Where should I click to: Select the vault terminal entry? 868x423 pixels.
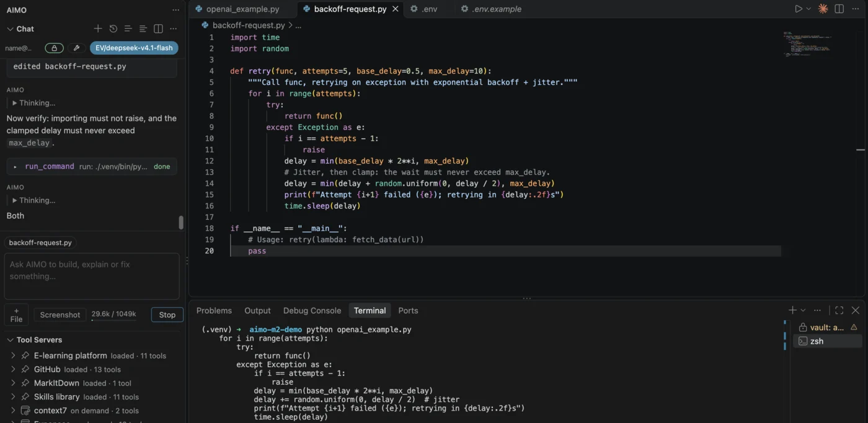point(828,327)
